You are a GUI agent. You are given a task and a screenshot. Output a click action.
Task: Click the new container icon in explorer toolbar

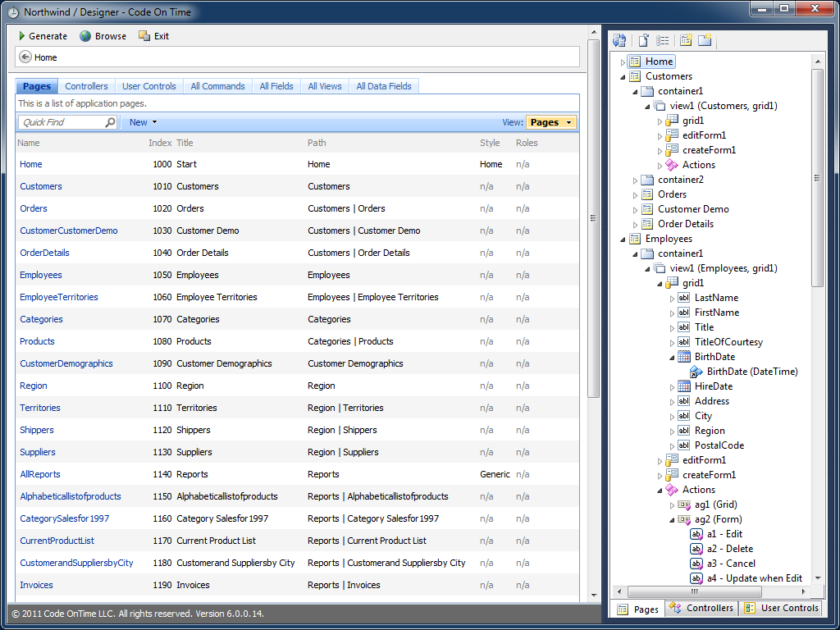click(x=705, y=40)
